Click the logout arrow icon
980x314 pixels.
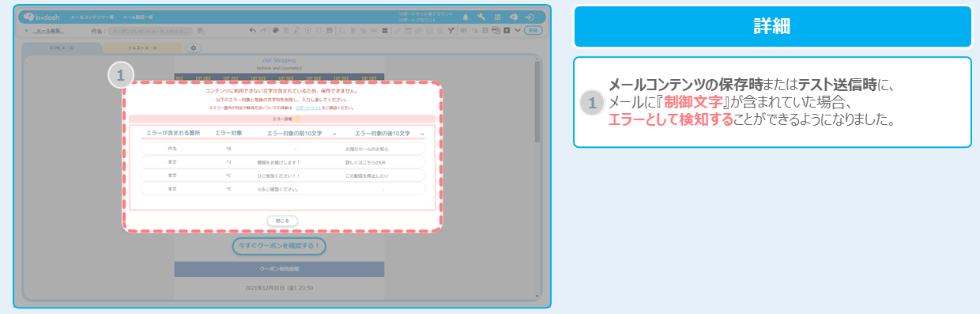point(530,17)
